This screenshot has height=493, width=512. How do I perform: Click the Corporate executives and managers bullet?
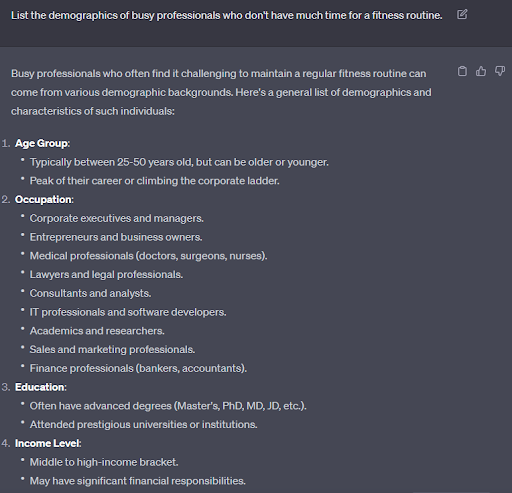tap(117, 218)
